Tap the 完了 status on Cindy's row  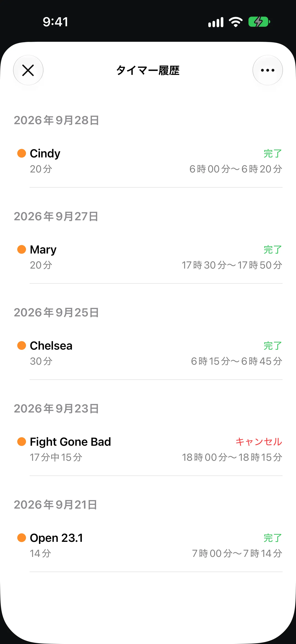[273, 154]
